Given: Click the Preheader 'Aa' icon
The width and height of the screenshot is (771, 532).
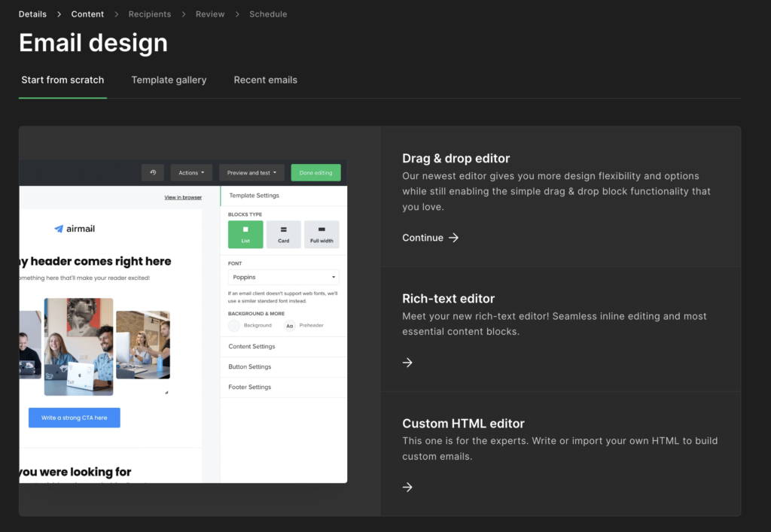Looking at the screenshot, I should (289, 326).
